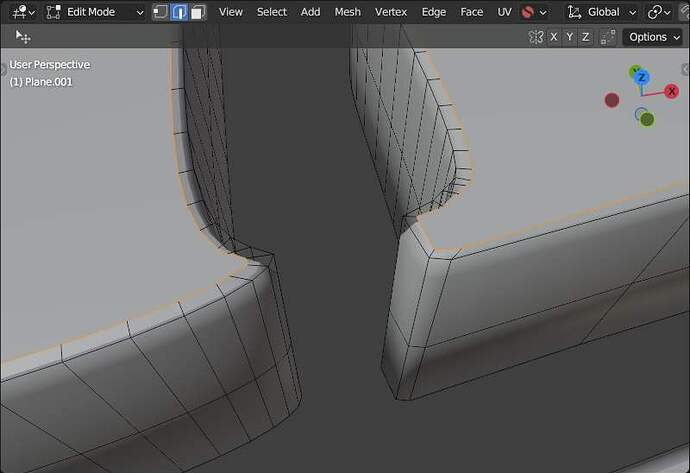Screen dimensions: 690x473
Task: Click dark red negative X gizmo ball
Action: tap(612, 100)
